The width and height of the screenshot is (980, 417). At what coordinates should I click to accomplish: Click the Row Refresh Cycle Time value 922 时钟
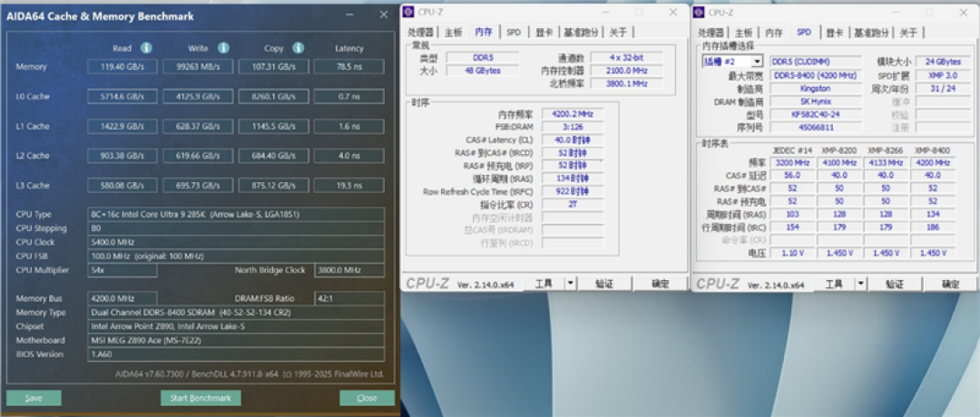click(573, 191)
